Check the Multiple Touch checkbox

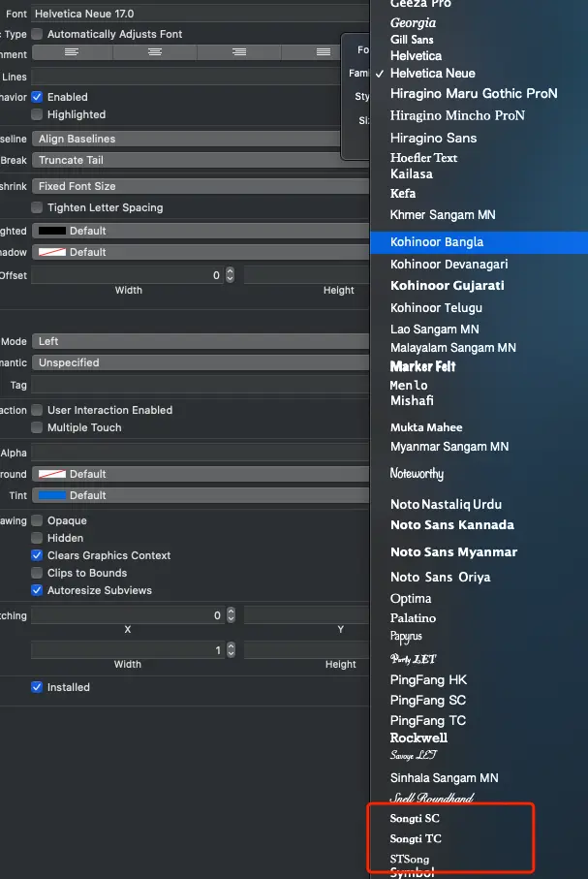pos(37,427)
